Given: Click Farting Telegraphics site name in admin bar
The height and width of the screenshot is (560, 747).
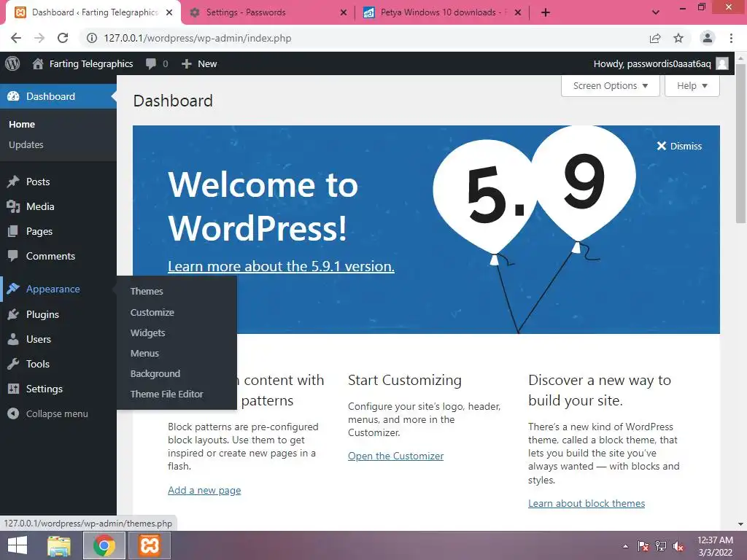Looking at the screenshot, I should 91,64.
